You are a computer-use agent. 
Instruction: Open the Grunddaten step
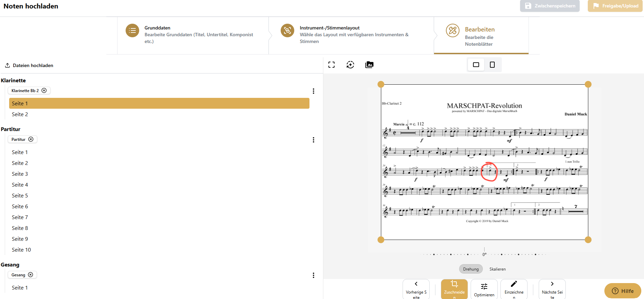tap(193, 35)
